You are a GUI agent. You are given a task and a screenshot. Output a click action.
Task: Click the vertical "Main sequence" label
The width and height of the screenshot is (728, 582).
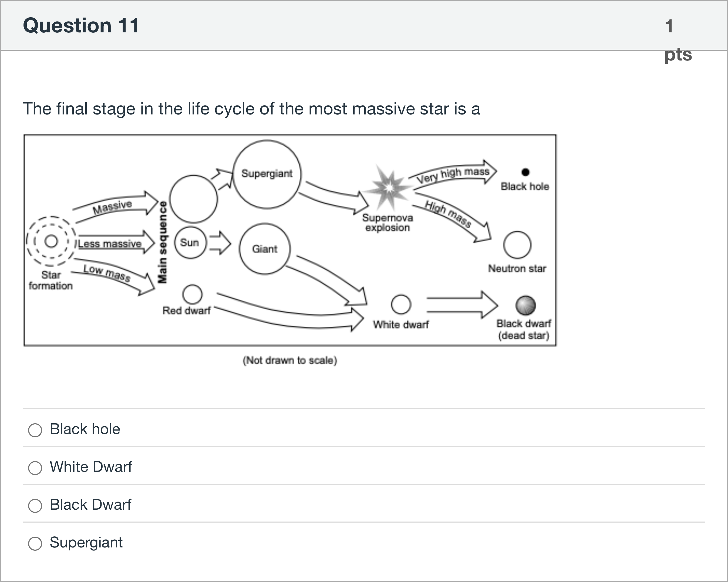click(x=163, y=242)
